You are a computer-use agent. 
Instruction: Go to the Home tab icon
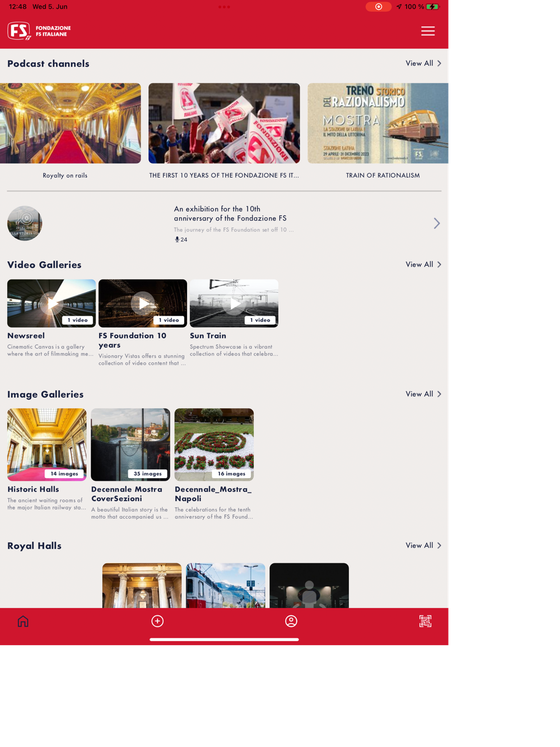pyautogui.click(x=23, y=621)
